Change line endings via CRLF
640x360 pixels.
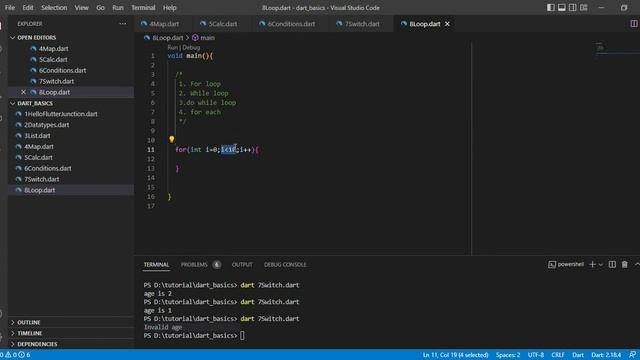pos(558,355)
